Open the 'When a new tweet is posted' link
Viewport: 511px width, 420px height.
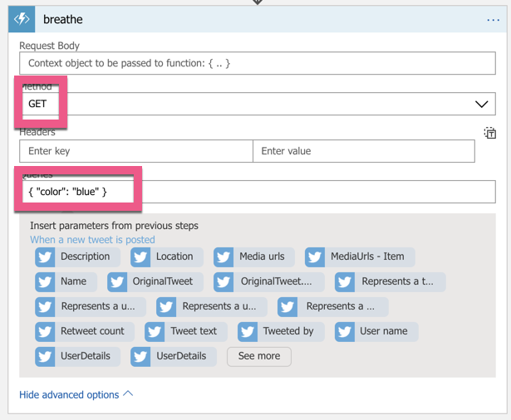92,240
